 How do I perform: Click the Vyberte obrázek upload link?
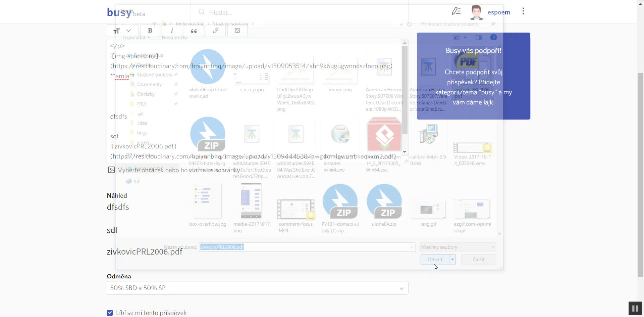[x=174, y=170]
